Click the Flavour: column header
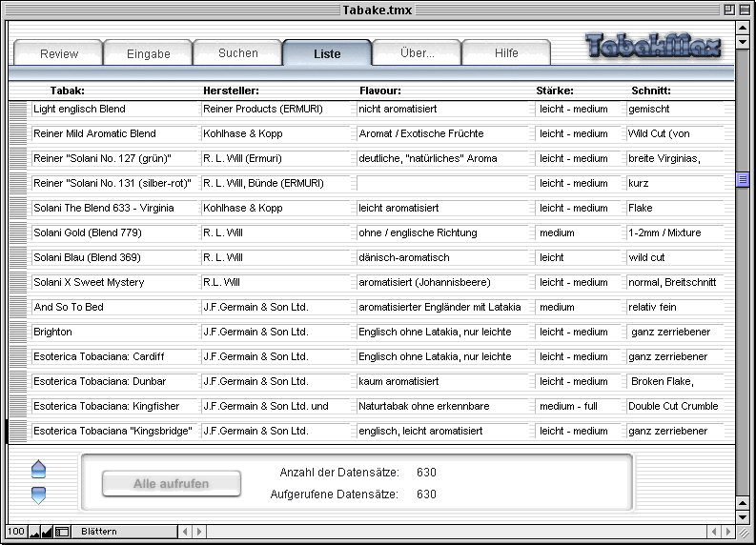The height and width of the screenshot is (545, 756). (380, 91)
